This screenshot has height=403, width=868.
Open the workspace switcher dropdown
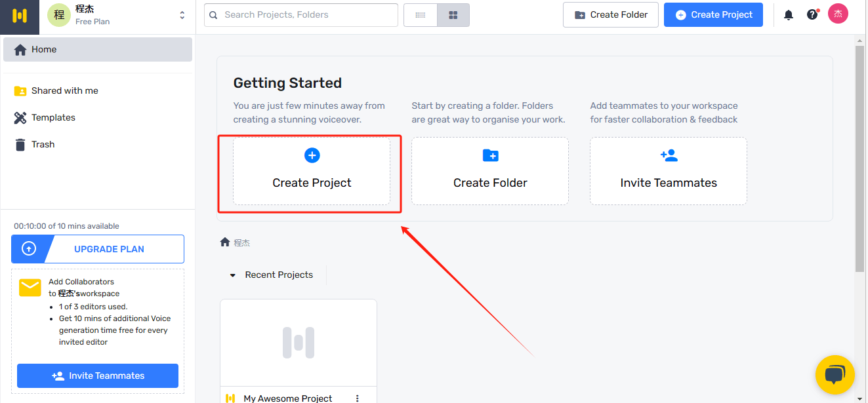[x=182, y=15]
